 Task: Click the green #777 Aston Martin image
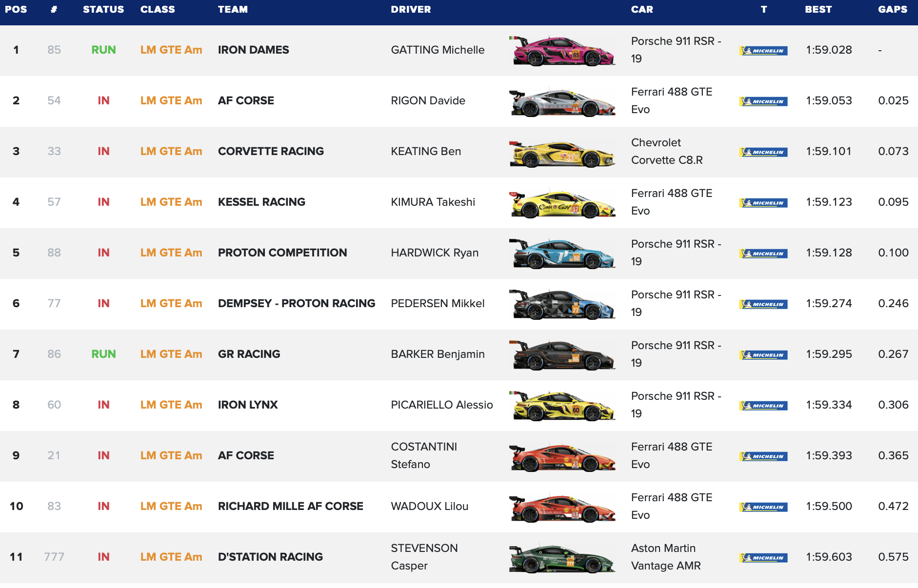click(562, 558)
